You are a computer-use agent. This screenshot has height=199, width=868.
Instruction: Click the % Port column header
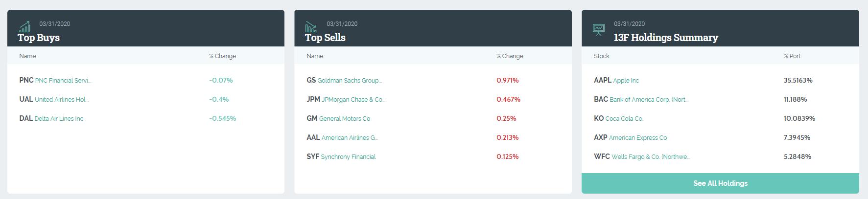tap(792, 56)
